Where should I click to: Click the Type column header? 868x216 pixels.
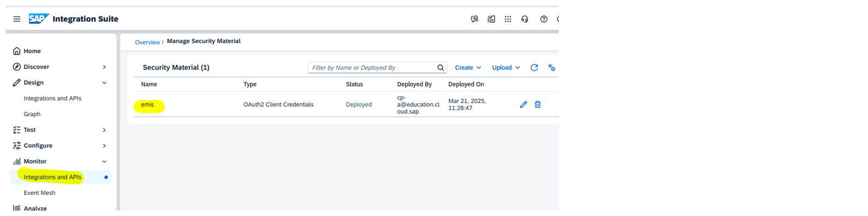point(250,84)
